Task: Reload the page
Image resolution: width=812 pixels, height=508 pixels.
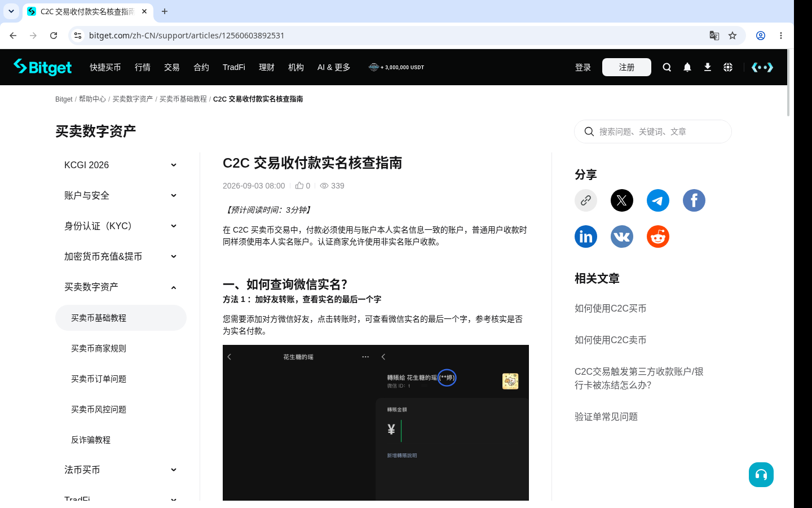Action: (x=54, y=36)
